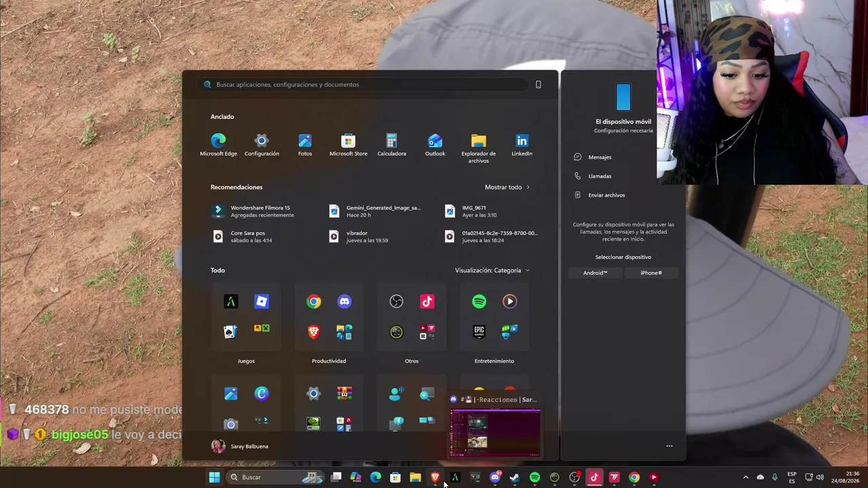868x488 pixels.
Task: Open Brave in the Productividad group
Action: pos(313,331)
